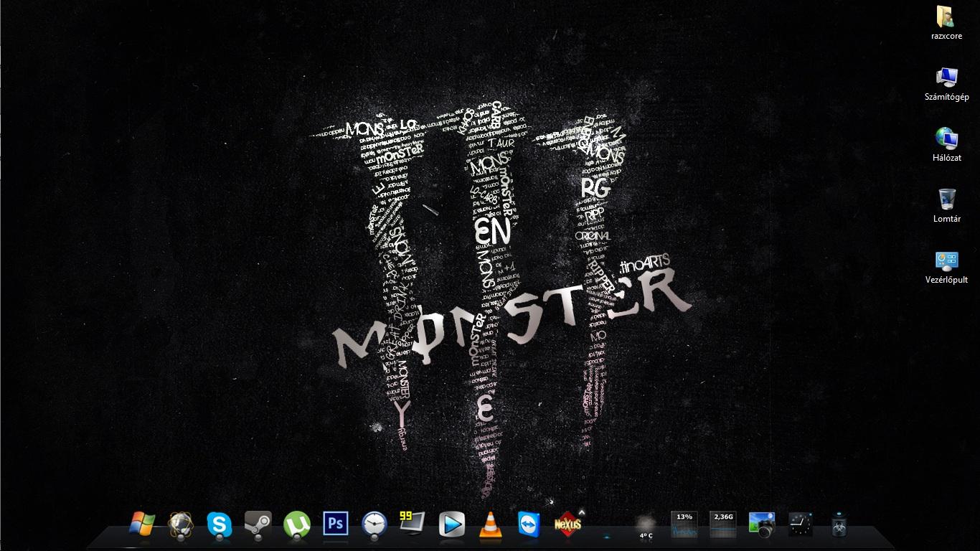This screenshot has width=980, height=551.
Task: Open uTorrent from the dock
Action: 296,524
